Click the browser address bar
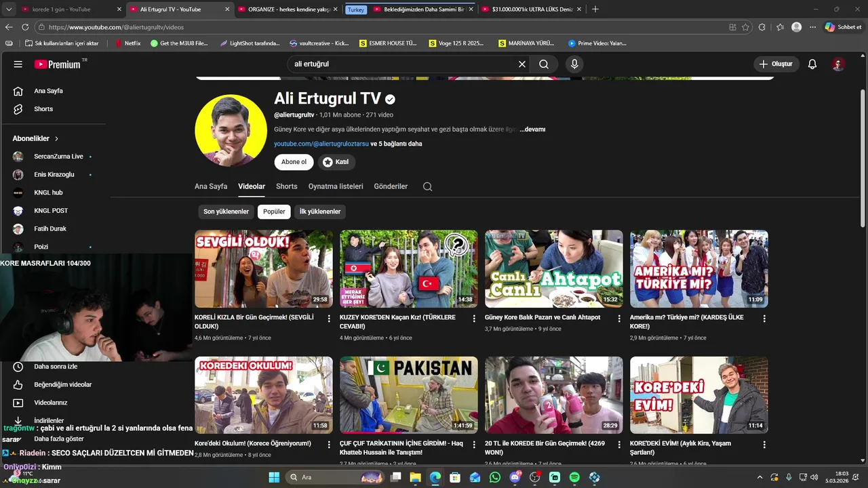 click(x=380, y=27)
